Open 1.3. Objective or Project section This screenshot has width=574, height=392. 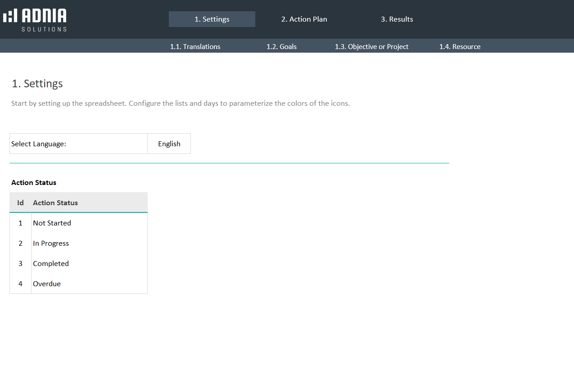coord(371,47)
